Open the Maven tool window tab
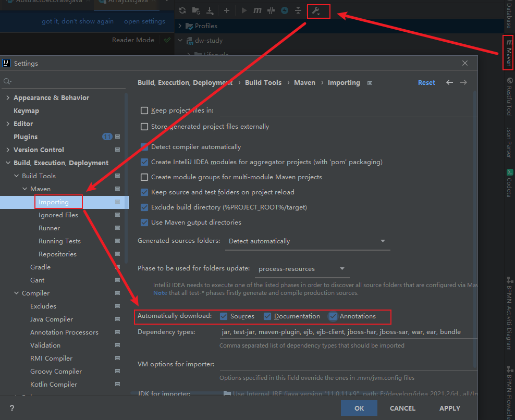This screenshot has width=515, height=420. tap(509, 53)
